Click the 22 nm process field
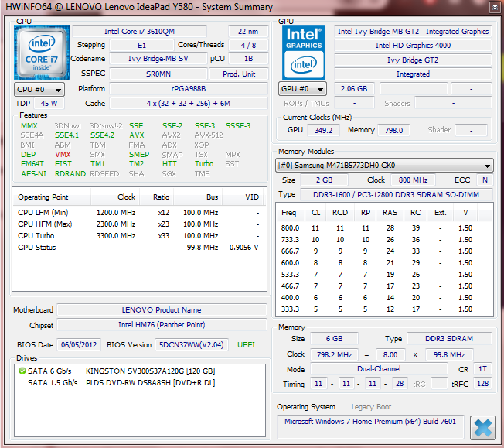Viewport: 504px width, 448px height. point(248,32)
